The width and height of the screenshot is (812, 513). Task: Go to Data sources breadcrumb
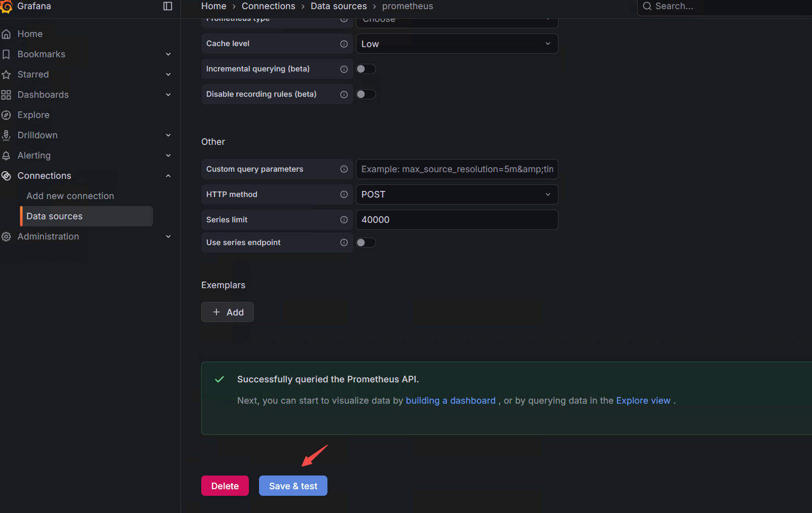(x=339, y=6)
